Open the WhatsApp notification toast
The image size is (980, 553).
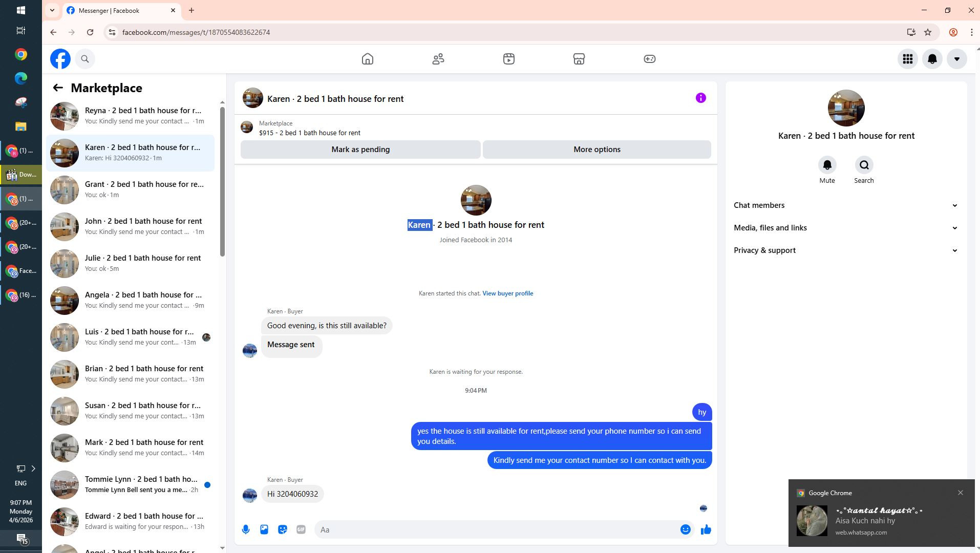881,514
